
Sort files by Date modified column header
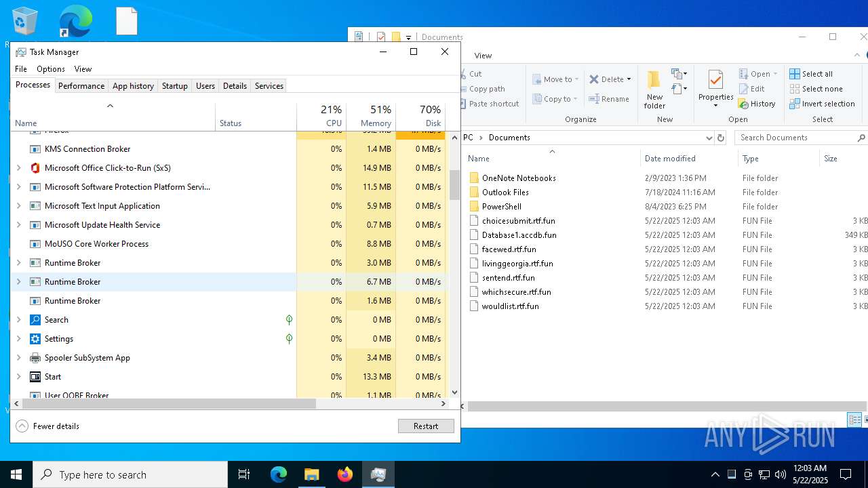click(689, 159)
